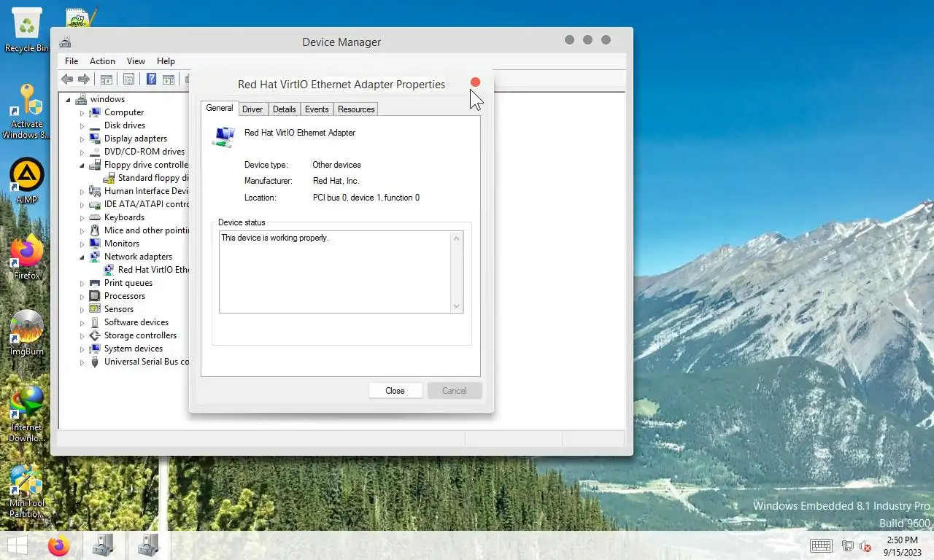
Task: Close Properties dialog with the red dot
Action: (475, 82)
